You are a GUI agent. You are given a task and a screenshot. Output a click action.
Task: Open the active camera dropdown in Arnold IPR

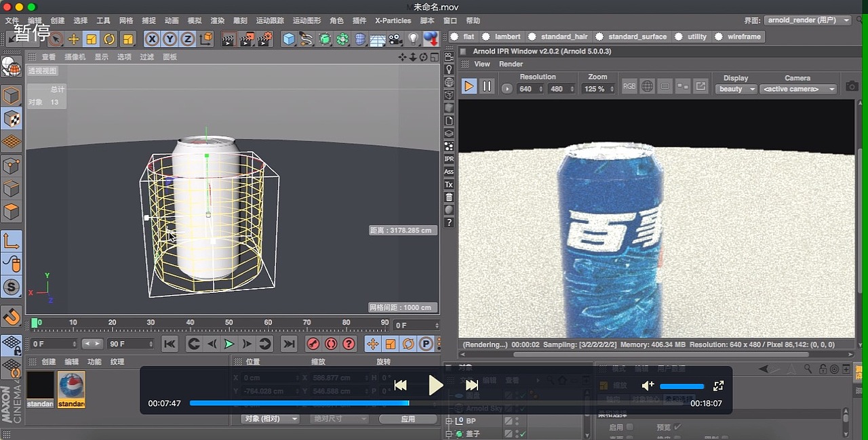[798, 89]
